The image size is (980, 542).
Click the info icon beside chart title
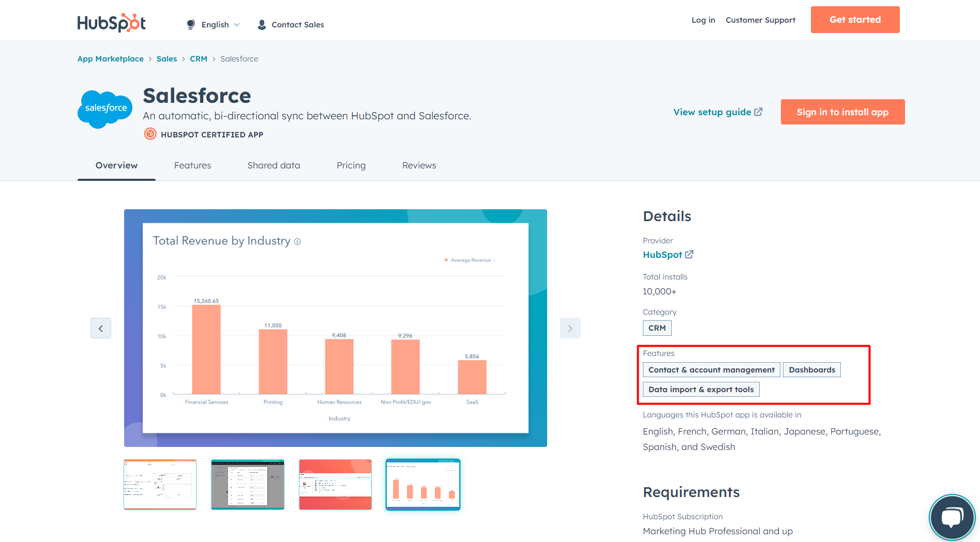pos(297,241)
